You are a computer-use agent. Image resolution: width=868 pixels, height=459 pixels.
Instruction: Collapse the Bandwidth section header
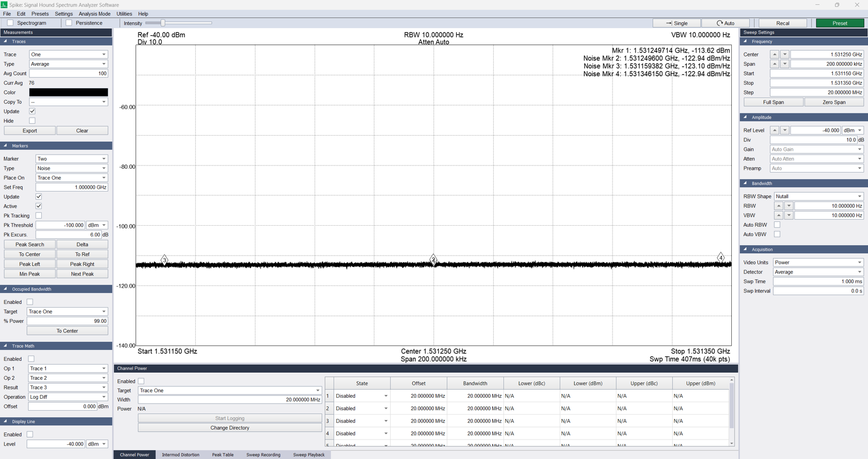(x=745, y=183)
